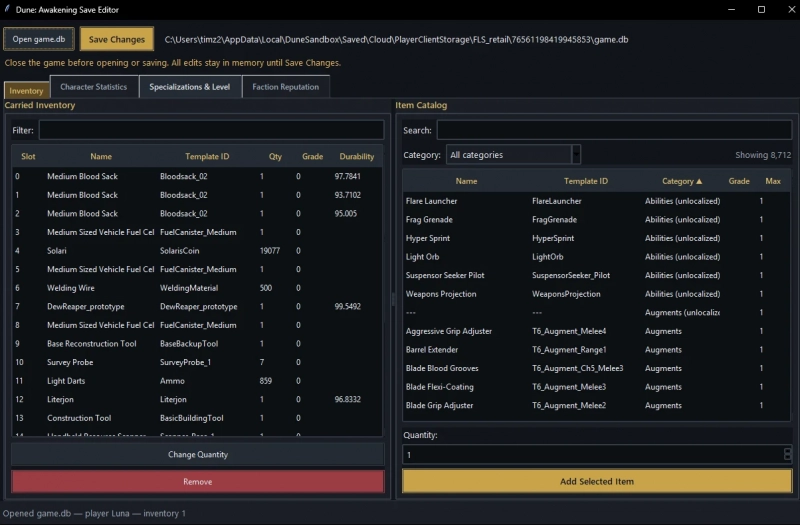Screen dimensions: 800x525
Task: Select Medium Blood Sack with durability 95.005
Action: click(197, 213)
